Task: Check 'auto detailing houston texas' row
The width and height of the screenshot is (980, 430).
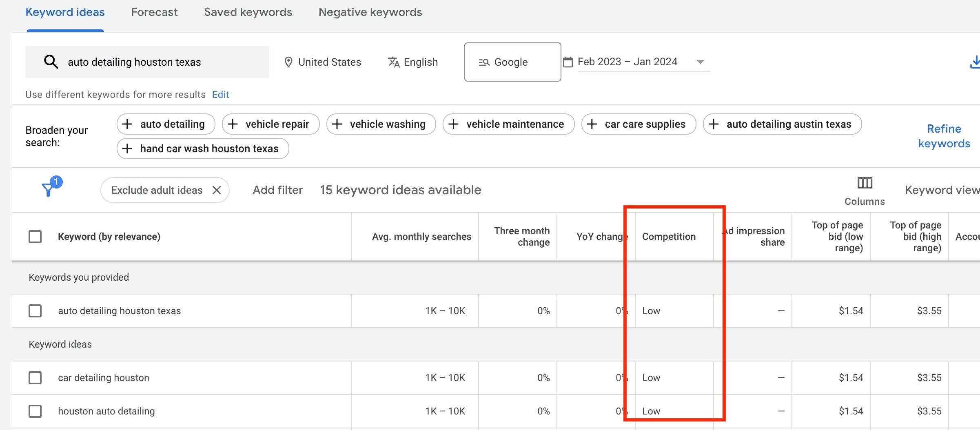Action: point(35,311)
